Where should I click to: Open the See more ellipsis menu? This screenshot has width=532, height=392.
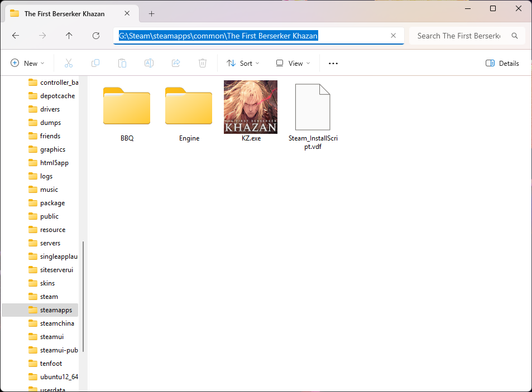click(333, 64)
